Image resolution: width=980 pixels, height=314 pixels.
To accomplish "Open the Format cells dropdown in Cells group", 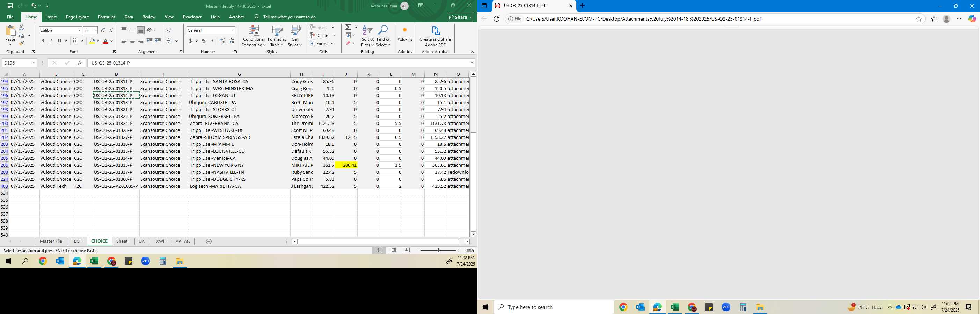I will (322, 43).
